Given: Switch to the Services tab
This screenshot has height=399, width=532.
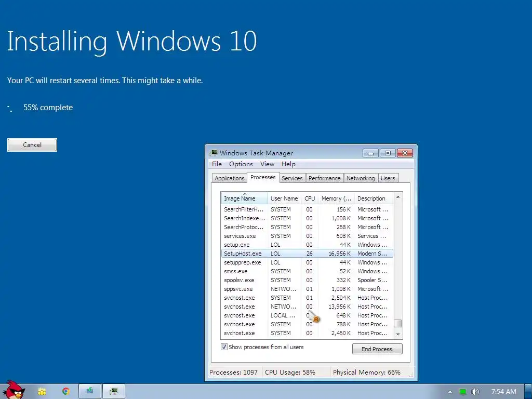Looking at the screenshot, I should pyautogui.click(x=292, y=178).
